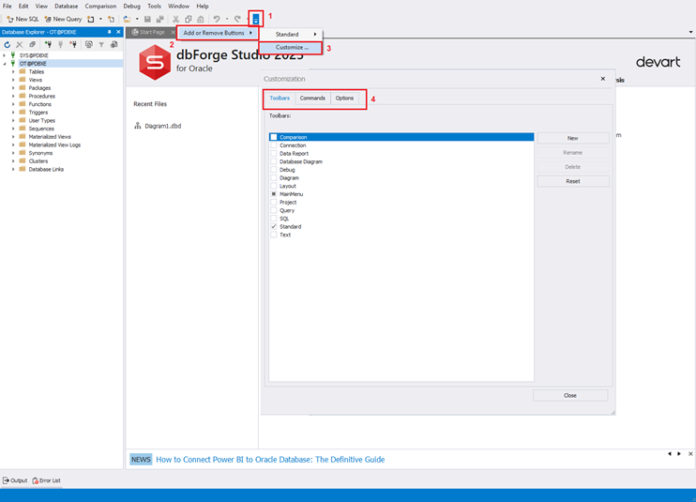The image size is (696, 502).
Task: Select the Customize... menu entry
Action: click(x=291, y=47)
